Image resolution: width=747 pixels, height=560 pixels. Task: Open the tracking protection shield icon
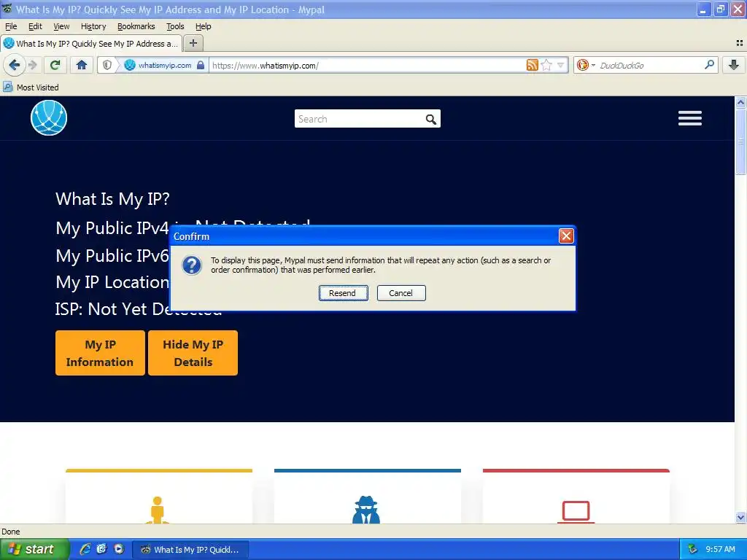click(107, 65)
